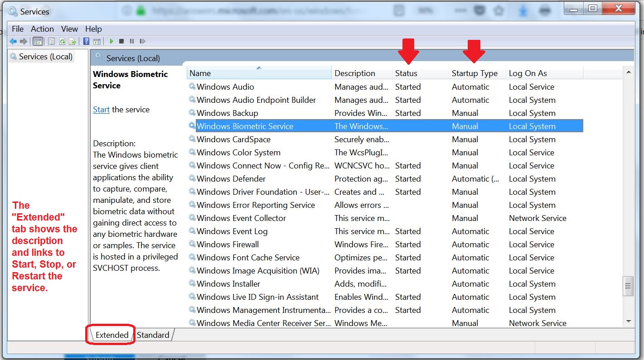Click the Services title bar gear icon
The width and height of the screenshot is (644, 360).
[x=13, y=11]
